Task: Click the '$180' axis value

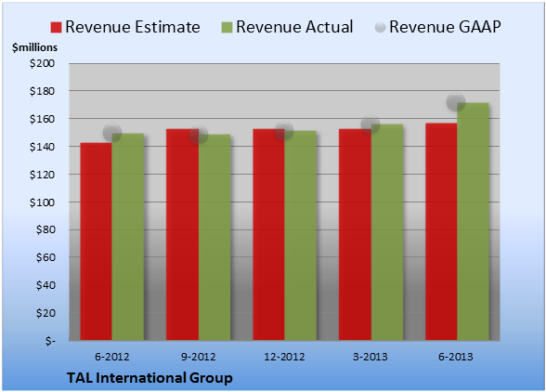Action: (42, 91)
